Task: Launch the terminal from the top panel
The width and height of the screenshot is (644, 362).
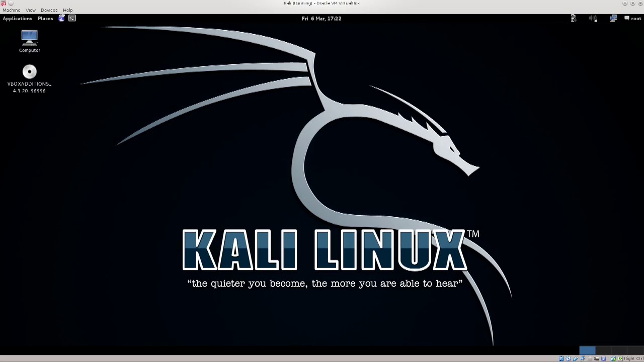Action: point(72,19)
